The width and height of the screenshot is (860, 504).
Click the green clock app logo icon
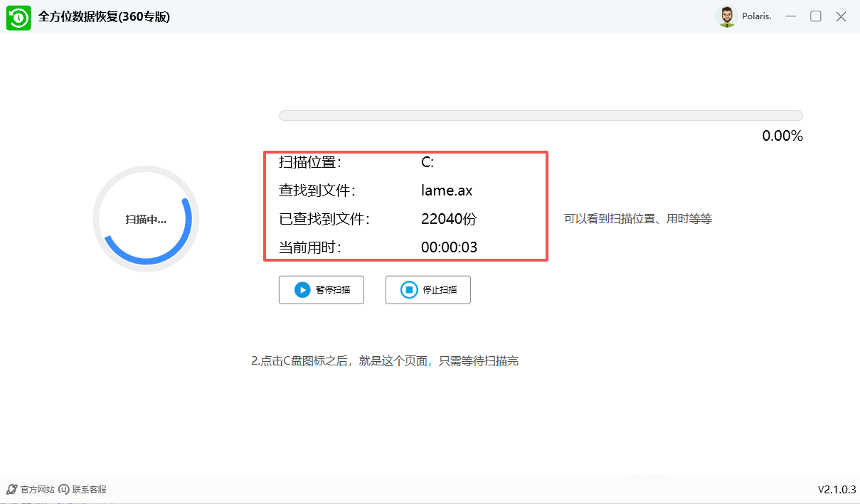(18, 17)
